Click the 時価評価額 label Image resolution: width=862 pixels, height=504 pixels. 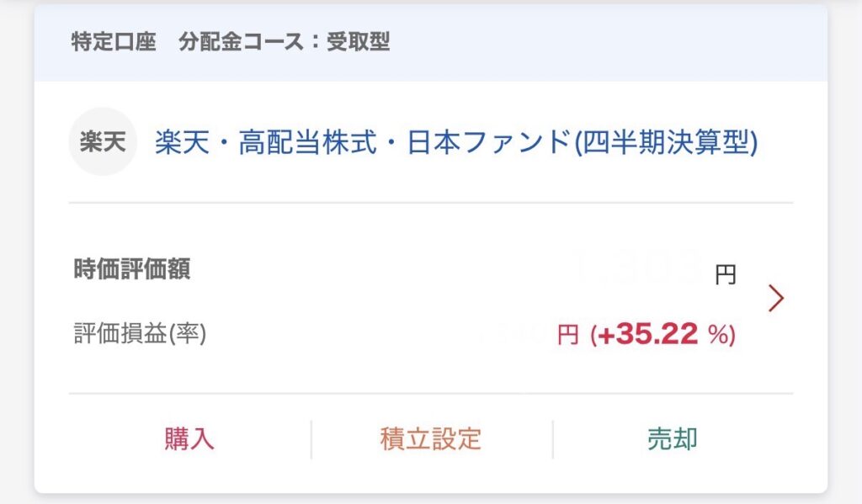[x=131, y=269]
